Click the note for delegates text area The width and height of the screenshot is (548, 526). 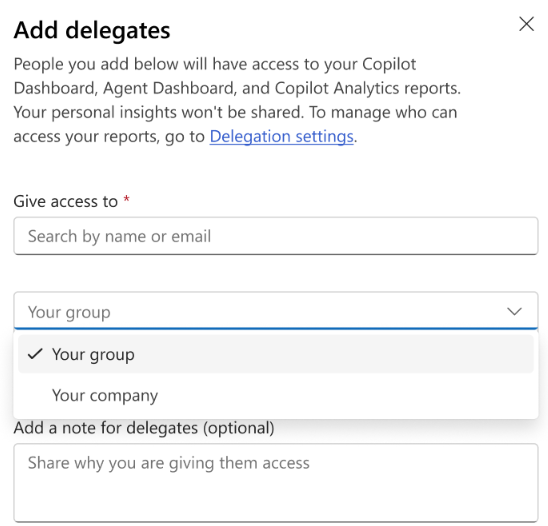(x=276, y=483)
